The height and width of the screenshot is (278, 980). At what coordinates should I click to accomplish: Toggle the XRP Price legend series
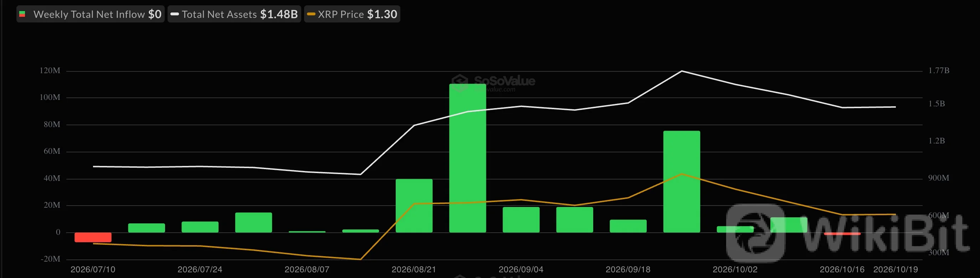[x=352, y=14]
